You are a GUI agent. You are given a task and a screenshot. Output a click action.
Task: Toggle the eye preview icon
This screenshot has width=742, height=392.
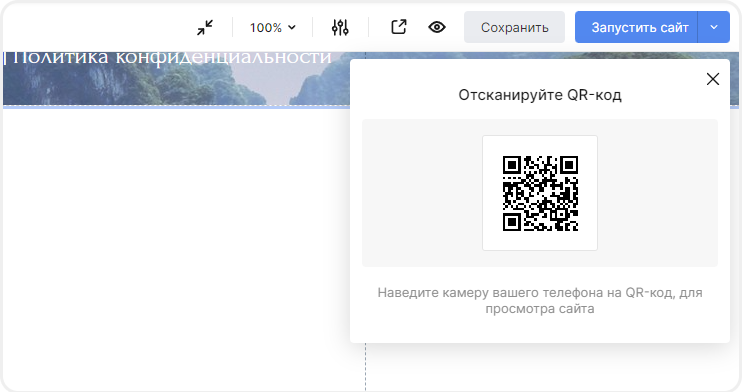tap(437, 27)
